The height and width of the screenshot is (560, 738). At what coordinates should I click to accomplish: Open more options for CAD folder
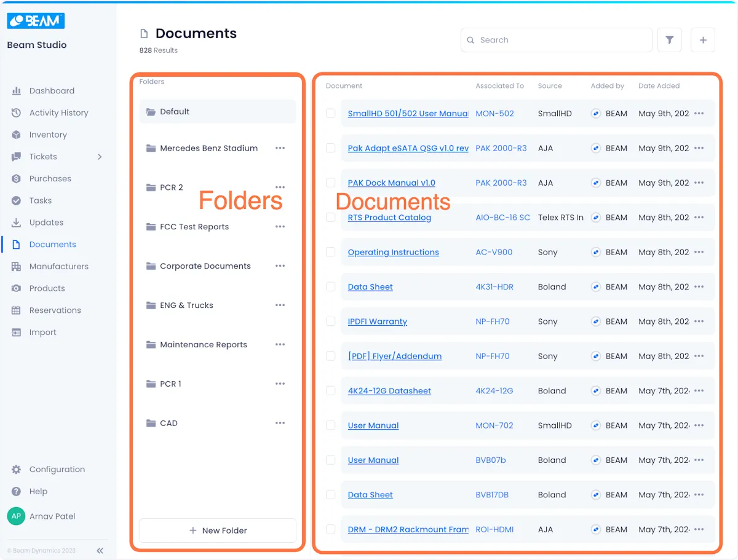pos(280,424)
